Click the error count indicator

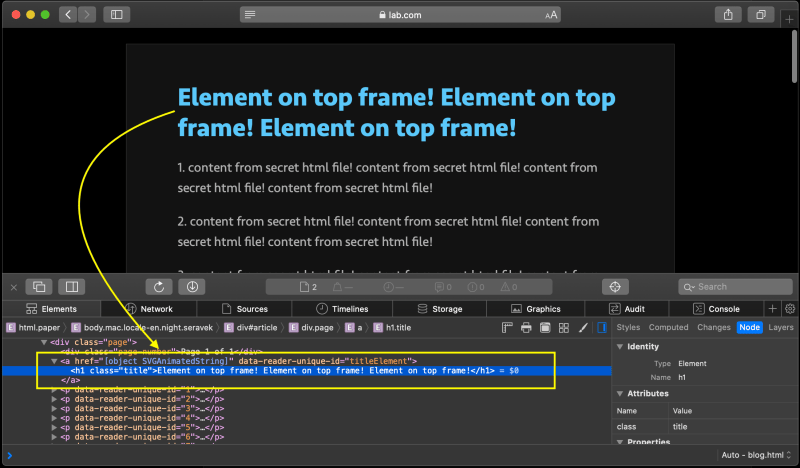coord(476,287)
